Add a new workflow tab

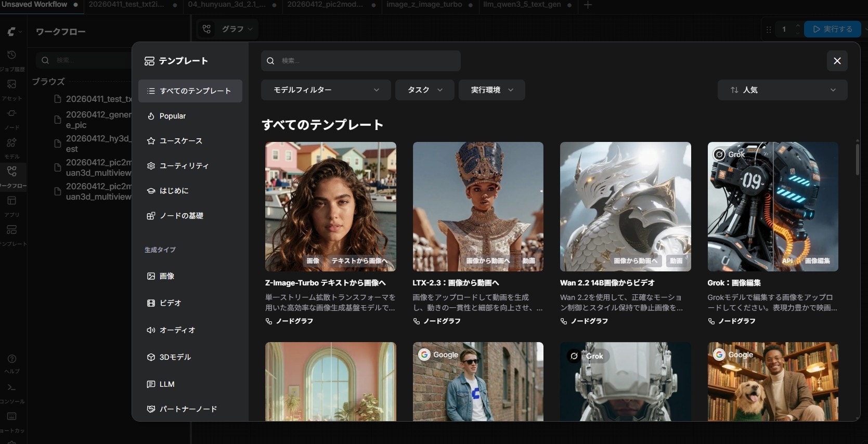(x=588, y=5)
